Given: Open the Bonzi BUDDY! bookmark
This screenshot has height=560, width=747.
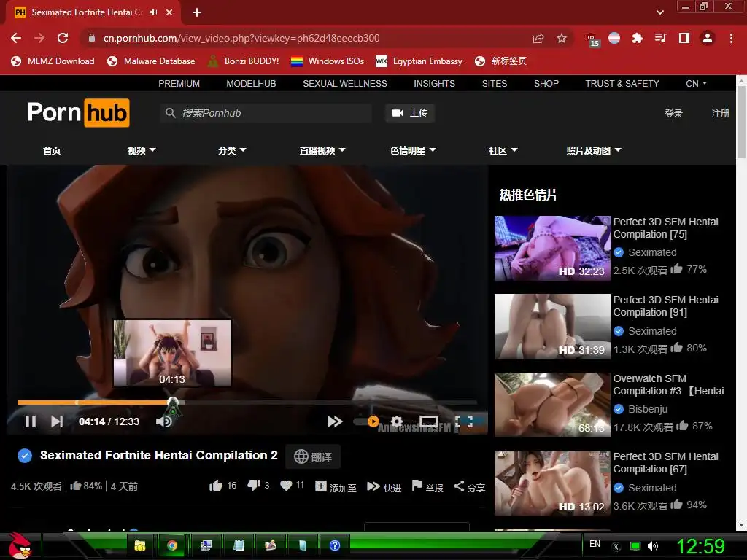Looking at the screenshot, I should coord(244,61).
